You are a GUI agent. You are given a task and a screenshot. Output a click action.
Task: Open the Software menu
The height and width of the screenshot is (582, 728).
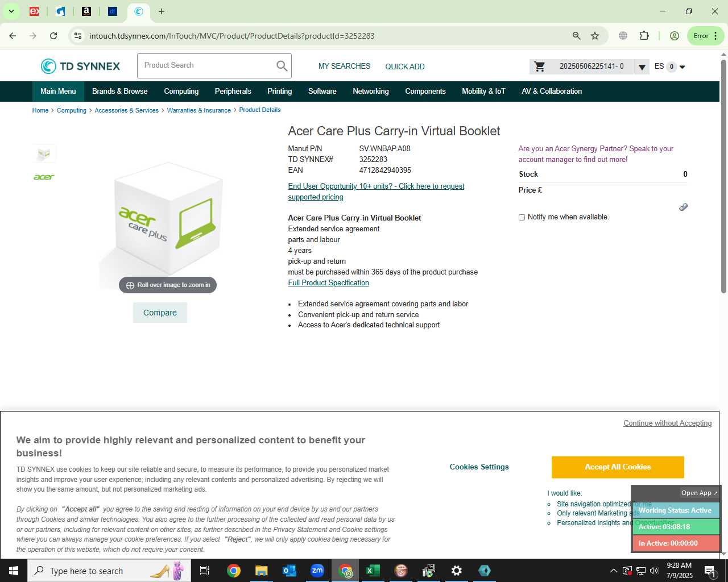(x=322, y=92)
